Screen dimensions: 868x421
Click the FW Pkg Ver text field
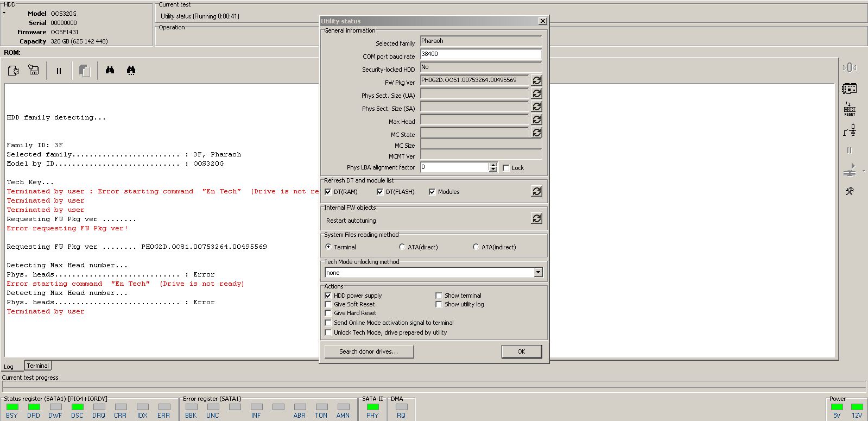[474, 80]
